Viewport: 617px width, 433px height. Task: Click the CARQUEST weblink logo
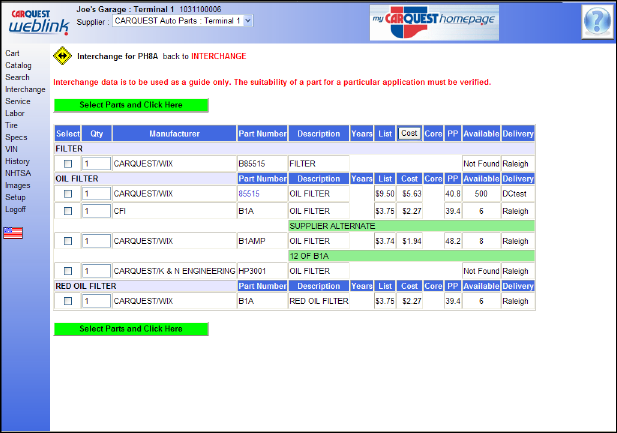pyautogui.click(x=38, y=22)
